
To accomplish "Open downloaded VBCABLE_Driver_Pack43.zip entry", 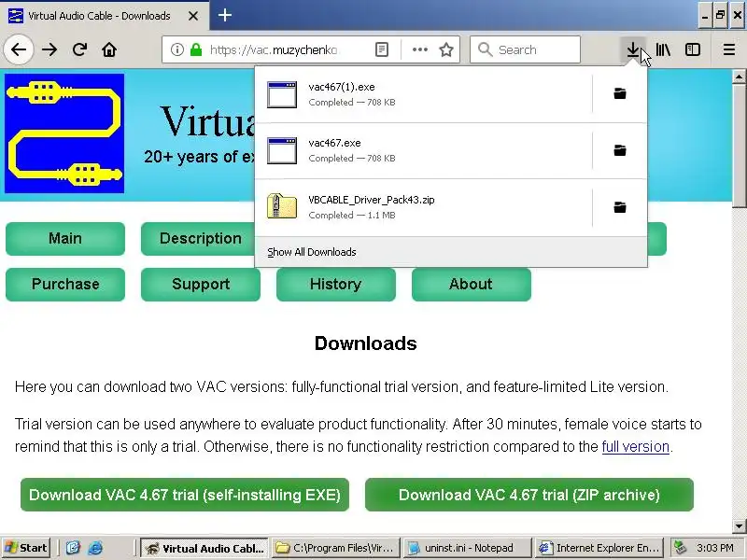I will [424, 207].
